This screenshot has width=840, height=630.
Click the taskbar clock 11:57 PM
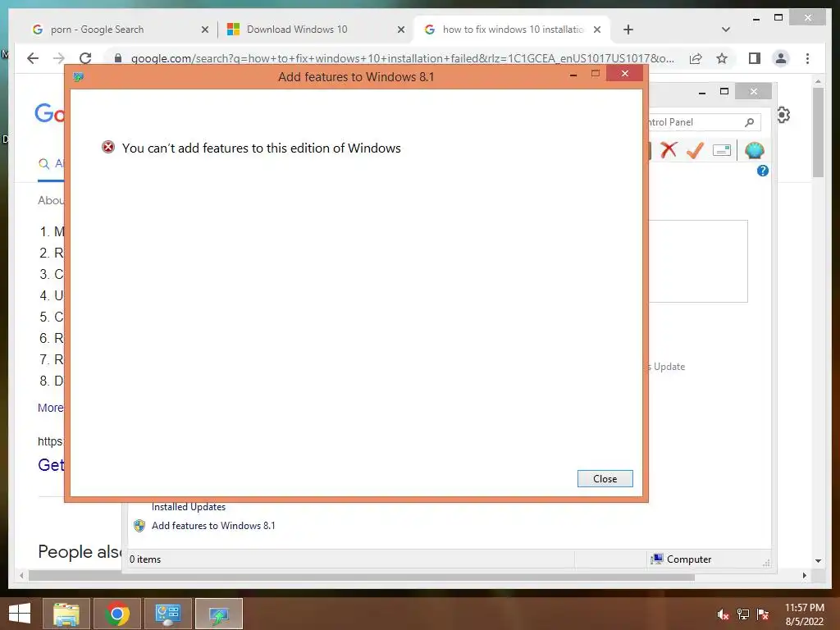click(805, 608)
